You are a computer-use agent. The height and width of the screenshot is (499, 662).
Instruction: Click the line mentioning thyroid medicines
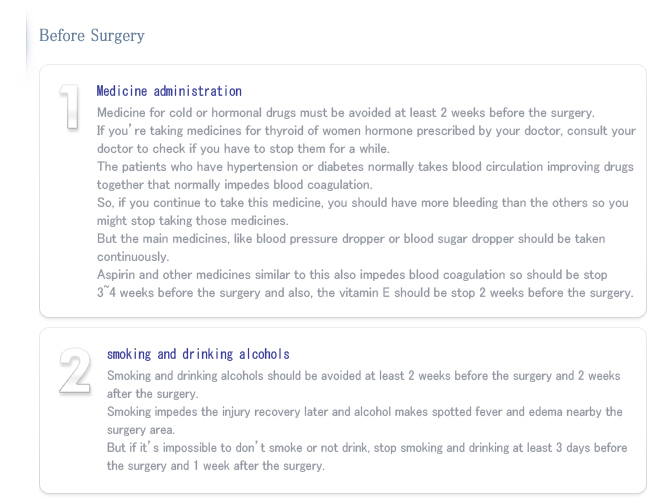tap(366, 131)
